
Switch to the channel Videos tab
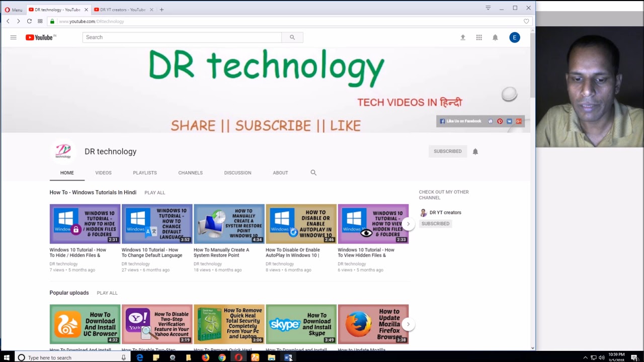(103, 172)
